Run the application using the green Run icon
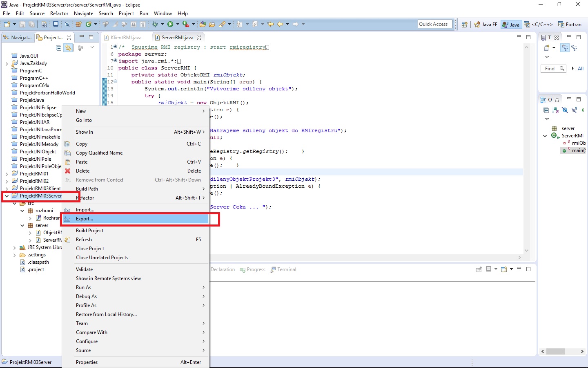The width and height of the screenshot is (588, 368). tap(170, 24)
